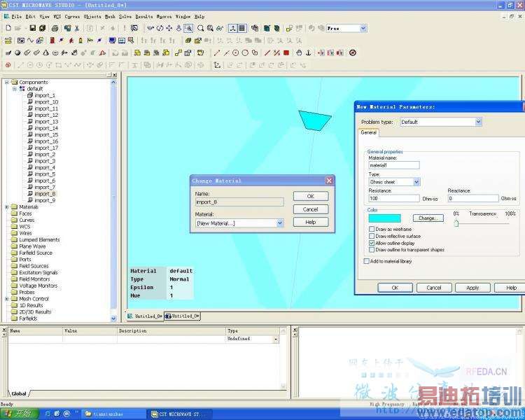Select the Ellipse curve tool

245,52
